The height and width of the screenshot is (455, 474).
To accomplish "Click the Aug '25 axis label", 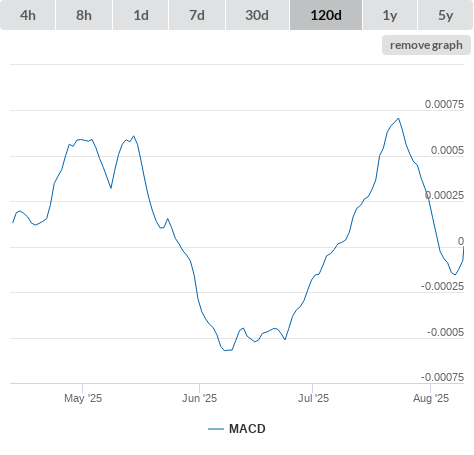I will tap(431, 398).
